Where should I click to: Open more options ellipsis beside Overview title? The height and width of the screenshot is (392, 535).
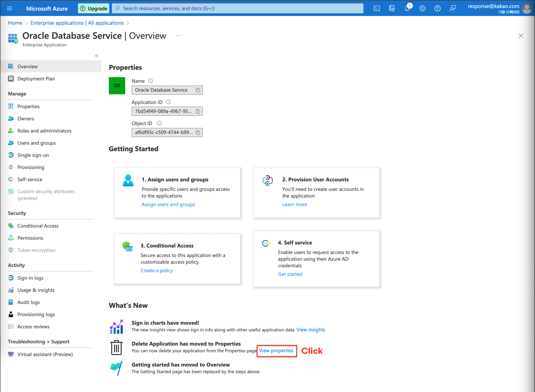click(178, 36)
